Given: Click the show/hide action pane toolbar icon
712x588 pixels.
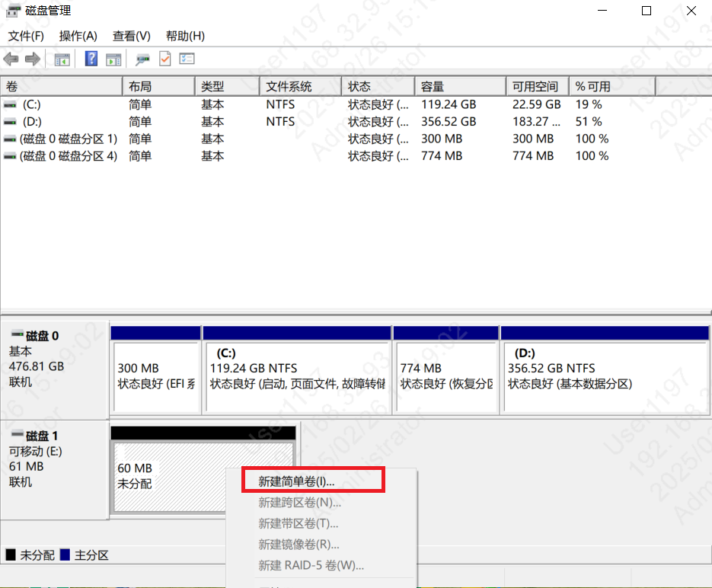Looking at the screenshot, I should click(x=113, y=59).
